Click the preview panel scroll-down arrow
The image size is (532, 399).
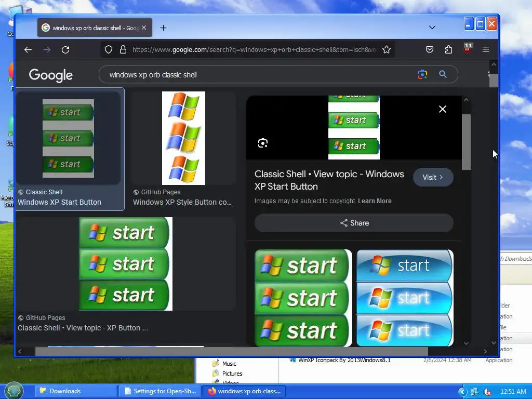pos(466,343)
